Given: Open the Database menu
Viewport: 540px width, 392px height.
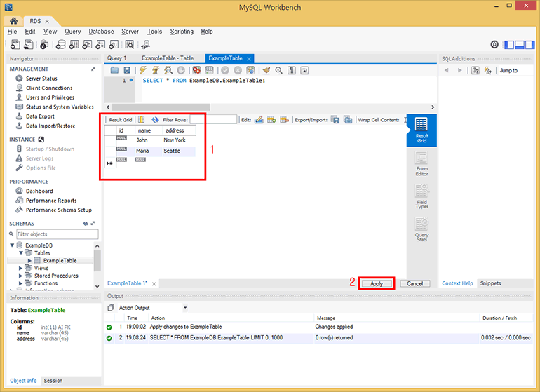Looking at the screenshot, I should click(101, 32).
